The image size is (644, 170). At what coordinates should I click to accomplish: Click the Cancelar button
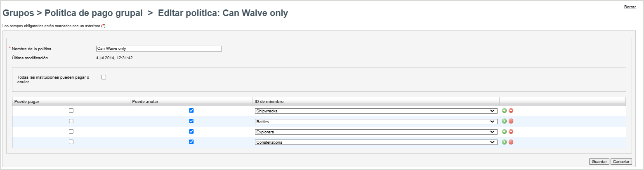click(621, 161)
